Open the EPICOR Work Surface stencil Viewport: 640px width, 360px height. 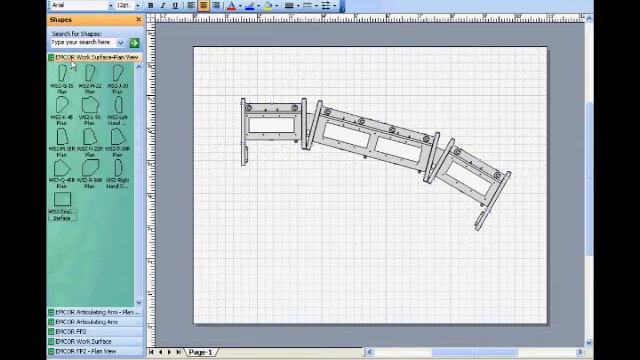[96, 341]
